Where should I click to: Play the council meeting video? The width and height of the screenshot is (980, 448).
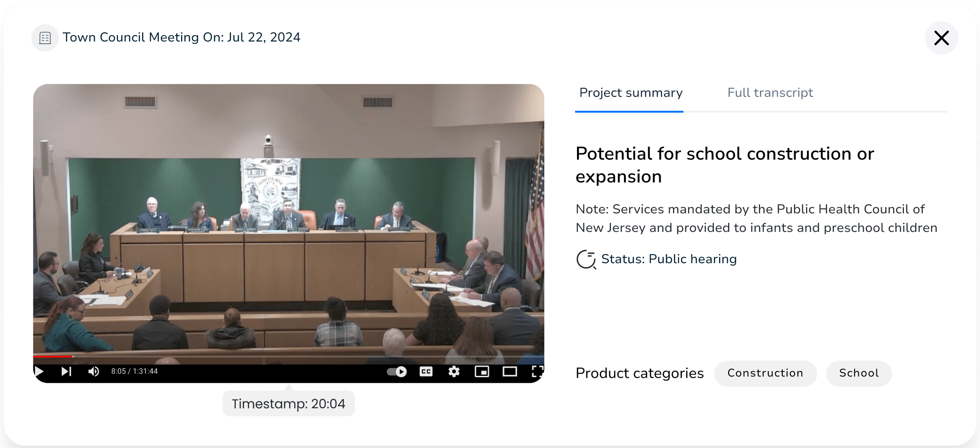pyautogui.click(x=39, y=371)
